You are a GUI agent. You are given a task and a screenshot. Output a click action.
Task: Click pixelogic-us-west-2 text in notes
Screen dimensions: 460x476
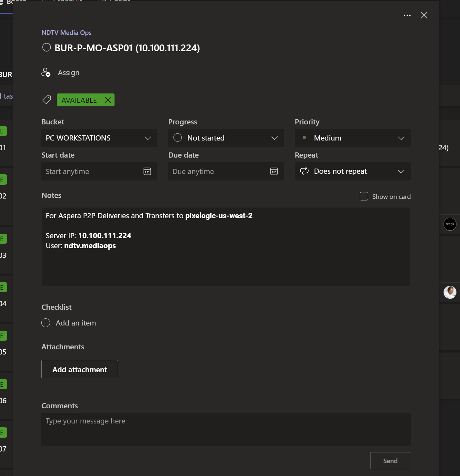(219, 216)
